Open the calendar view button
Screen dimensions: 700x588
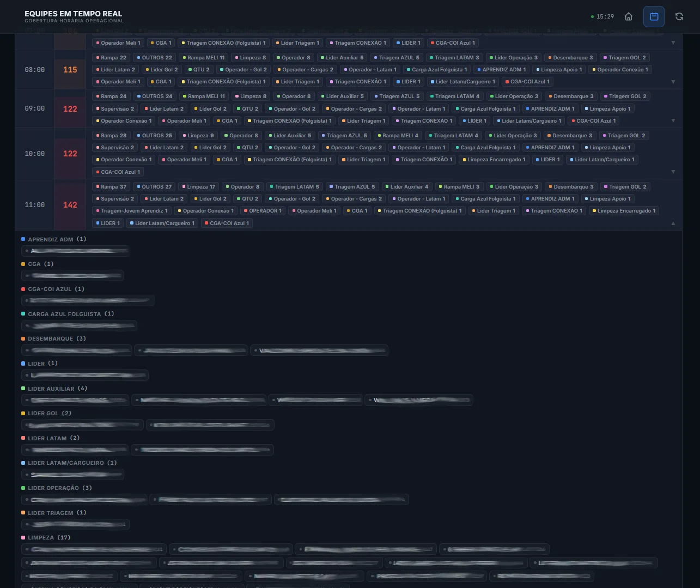coord(654,16)
